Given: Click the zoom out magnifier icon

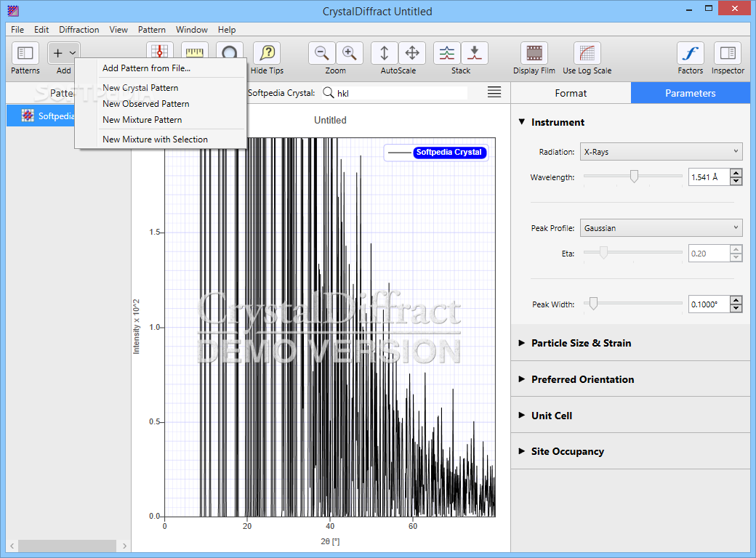Looking at the screenshot, I should tap(321, 54).
